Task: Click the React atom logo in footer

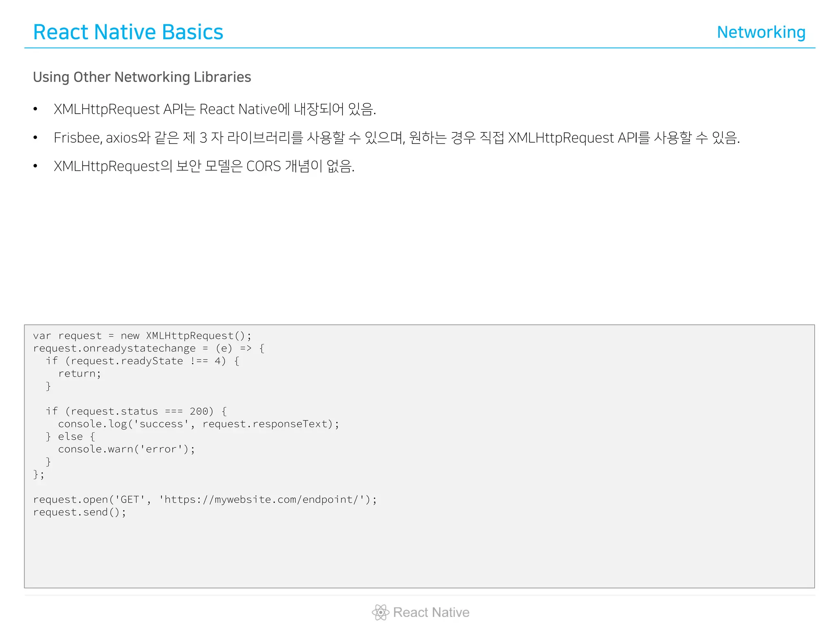Action: 380,612
